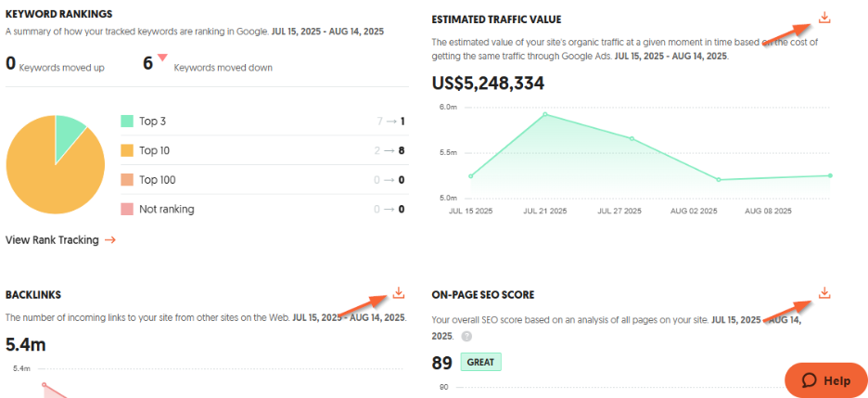Screen dimensions: 868x398
Task: Select the traffic value chart point at JUL 15 2025
Action: (470, 176)
